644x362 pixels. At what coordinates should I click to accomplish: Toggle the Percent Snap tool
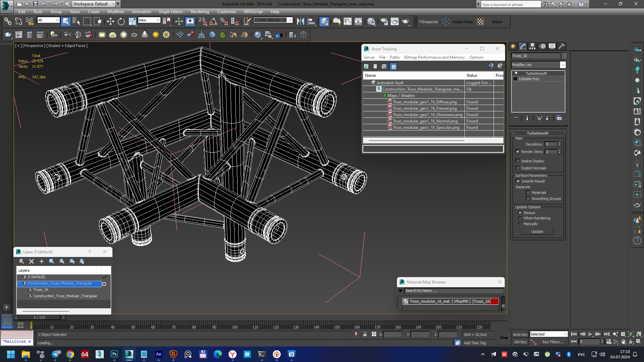tap(224, 22)
